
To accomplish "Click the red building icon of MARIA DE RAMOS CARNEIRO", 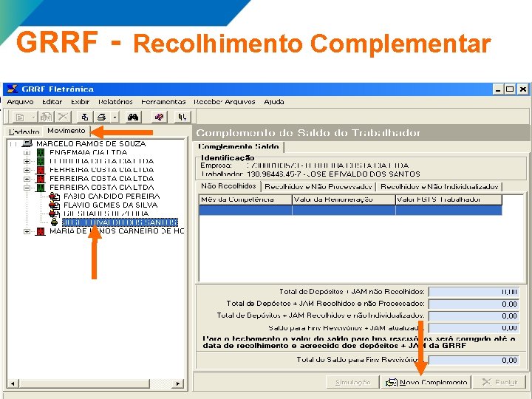I will 41,231.
